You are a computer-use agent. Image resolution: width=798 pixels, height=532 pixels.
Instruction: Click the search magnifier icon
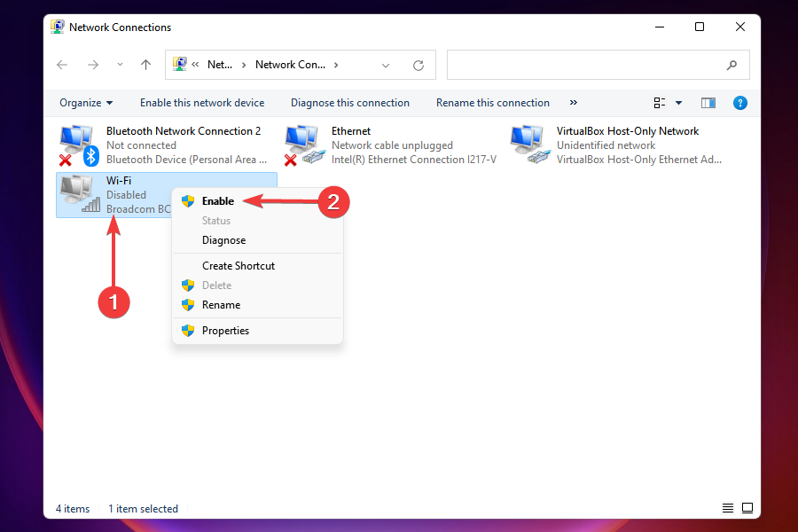pos(731,65)
